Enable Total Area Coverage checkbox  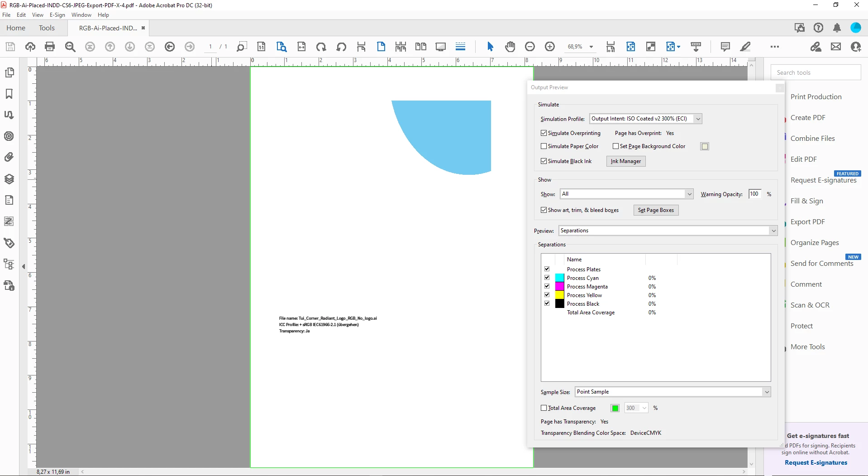coord(544,408)
